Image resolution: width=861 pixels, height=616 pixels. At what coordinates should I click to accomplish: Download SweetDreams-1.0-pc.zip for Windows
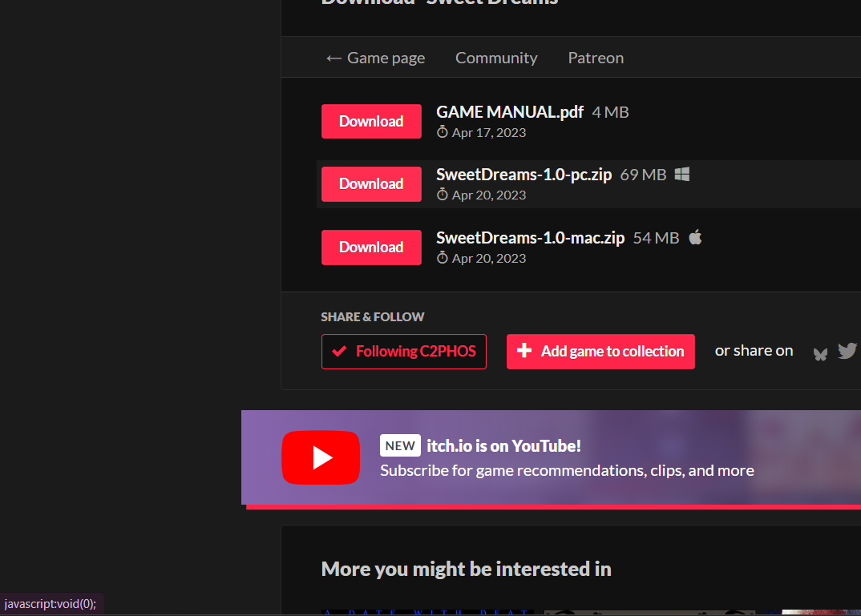click(x=371, y=183)
